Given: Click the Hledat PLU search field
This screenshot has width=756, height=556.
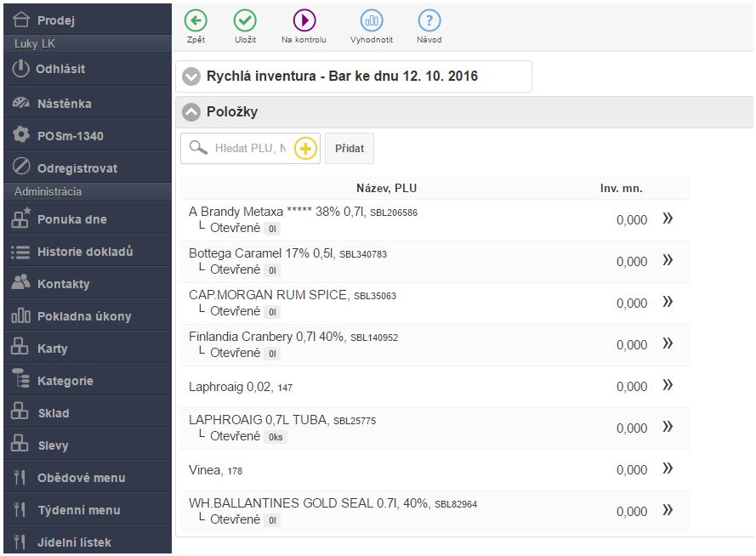Looking at the screenshot, I should (250, 149).
